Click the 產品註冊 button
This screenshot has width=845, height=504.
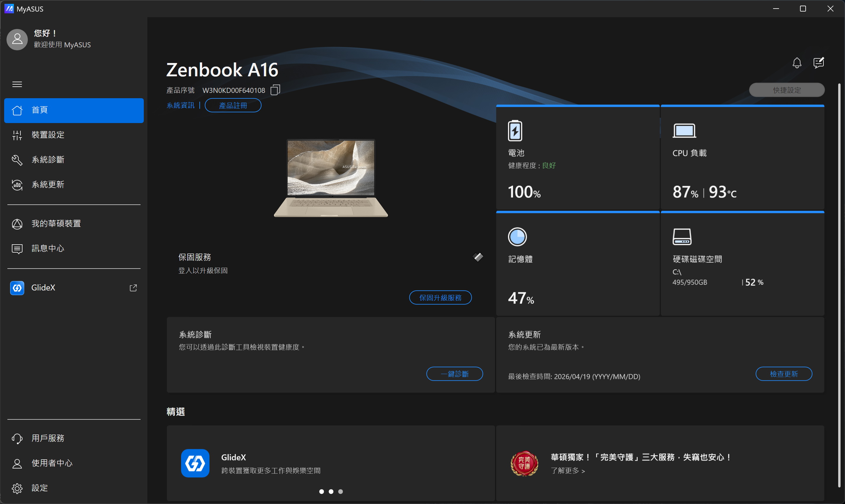point(233,106)
